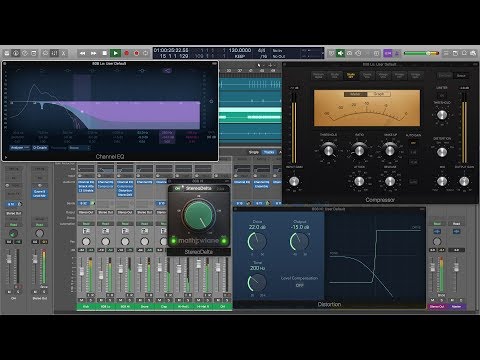Click the Rewind button in transport
This screenshot has height=360, width=480.
click(x=82, y=53)
